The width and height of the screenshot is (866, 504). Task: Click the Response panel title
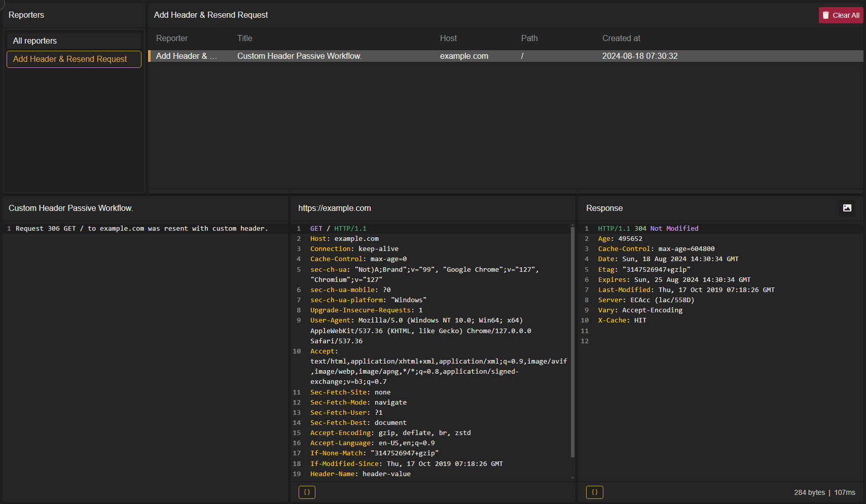(x=604, y=208)
